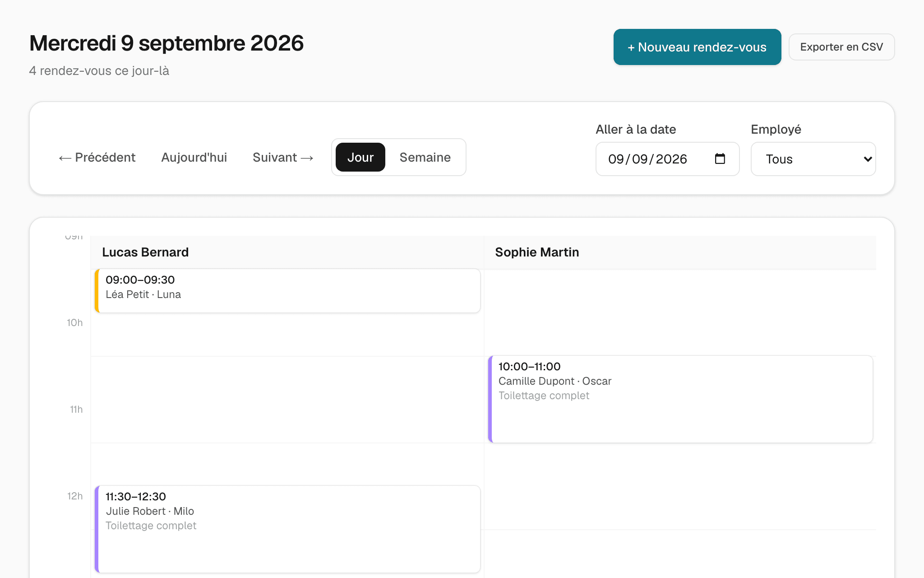Go to previous day with Précédent

[97, 157]
